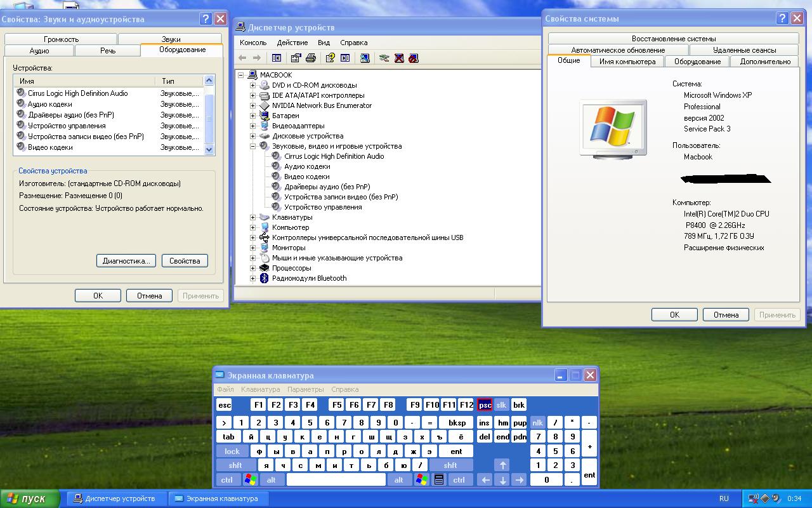
Task: Click the Uninstall device toolbar icon (red X)
Action: 399,58
